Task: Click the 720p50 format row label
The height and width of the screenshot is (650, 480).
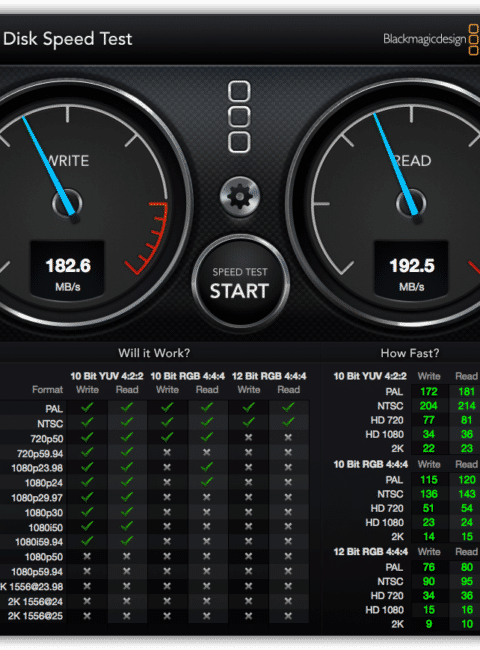Action: [x=47, y=439]
